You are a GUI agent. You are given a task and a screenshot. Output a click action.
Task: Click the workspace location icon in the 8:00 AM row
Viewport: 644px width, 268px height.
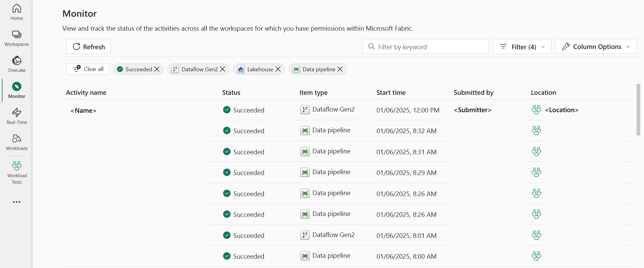pyautogui.click(x=536, y=256)
